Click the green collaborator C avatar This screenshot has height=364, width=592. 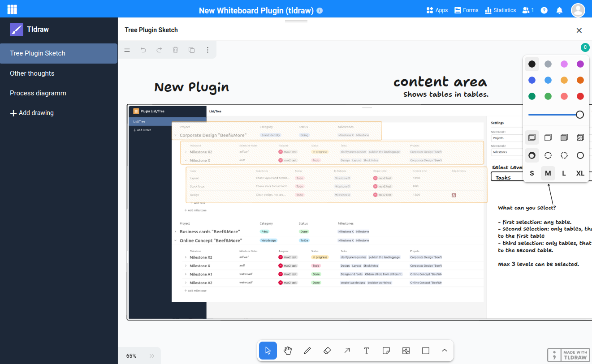(585, 47)
